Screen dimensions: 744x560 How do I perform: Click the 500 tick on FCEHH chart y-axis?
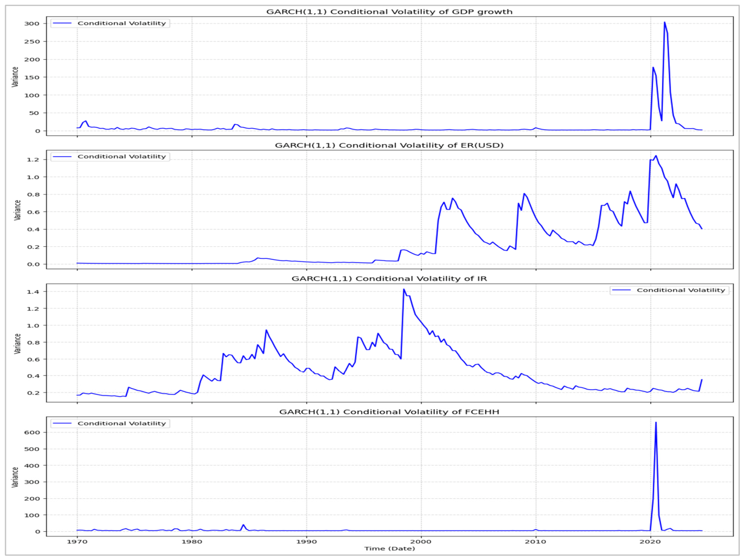point(32,449)
